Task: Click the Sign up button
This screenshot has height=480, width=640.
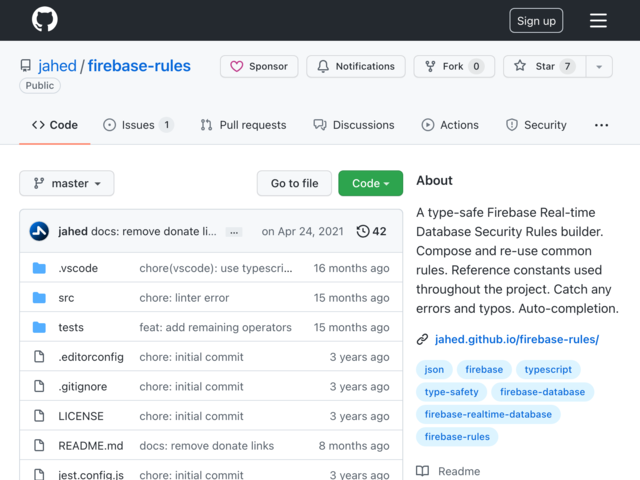Action: 536,20
